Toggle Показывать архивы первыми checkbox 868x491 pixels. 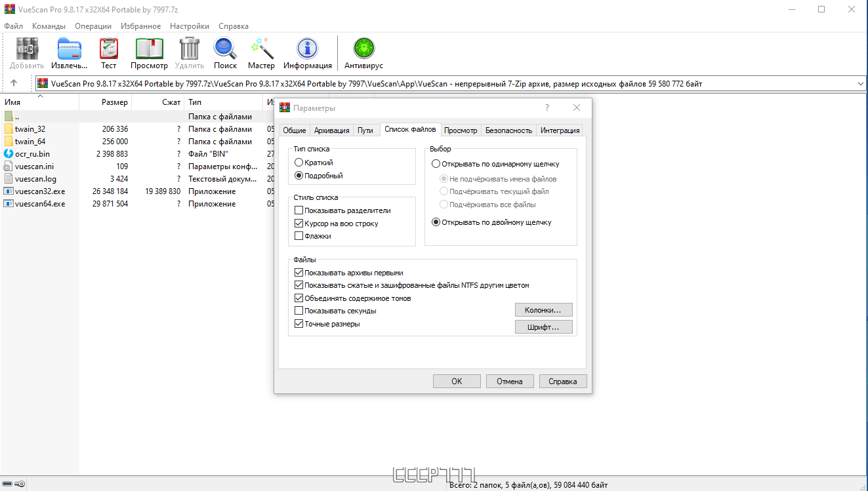pos(299,273)
